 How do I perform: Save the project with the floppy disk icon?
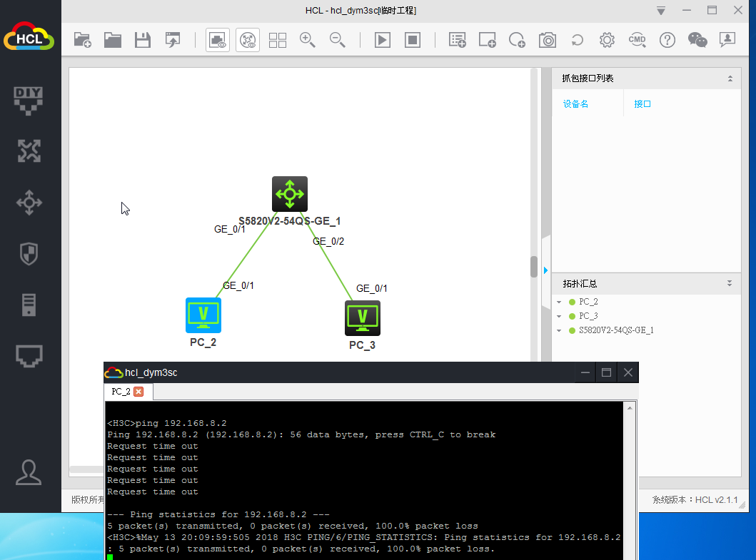tap(143, 40)
